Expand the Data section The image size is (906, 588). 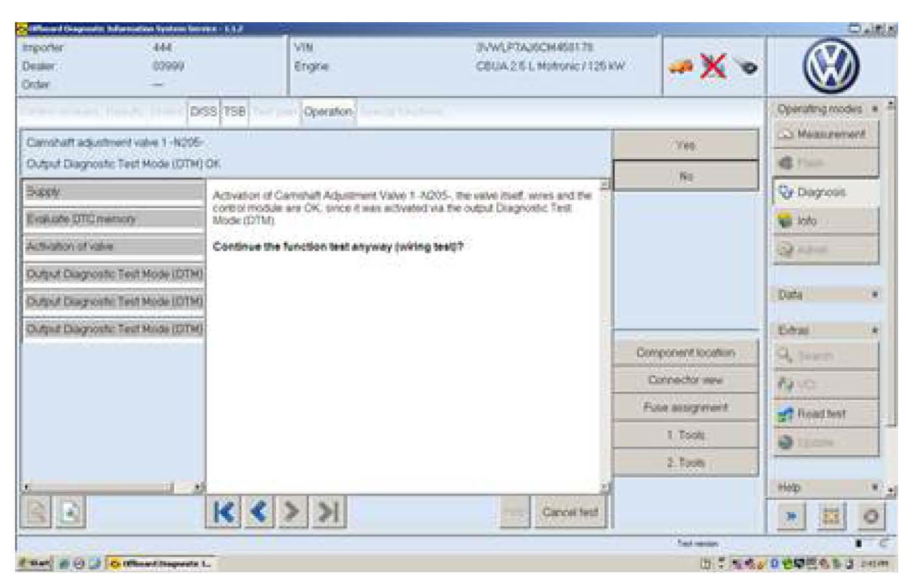point(875,295)
